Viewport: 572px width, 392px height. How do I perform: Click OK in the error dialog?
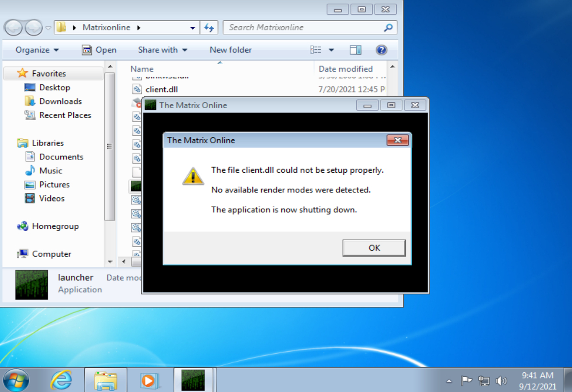click(374, 248)
